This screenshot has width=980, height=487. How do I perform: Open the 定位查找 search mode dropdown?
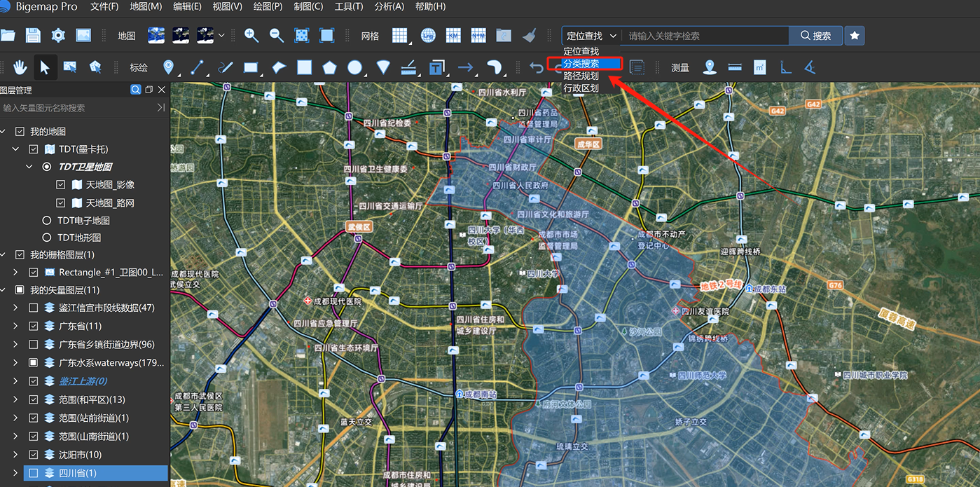click(x=591, y=36)
